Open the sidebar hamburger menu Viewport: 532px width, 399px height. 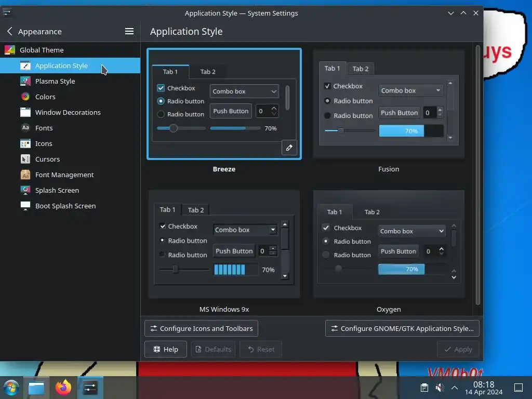pos(129,31)
